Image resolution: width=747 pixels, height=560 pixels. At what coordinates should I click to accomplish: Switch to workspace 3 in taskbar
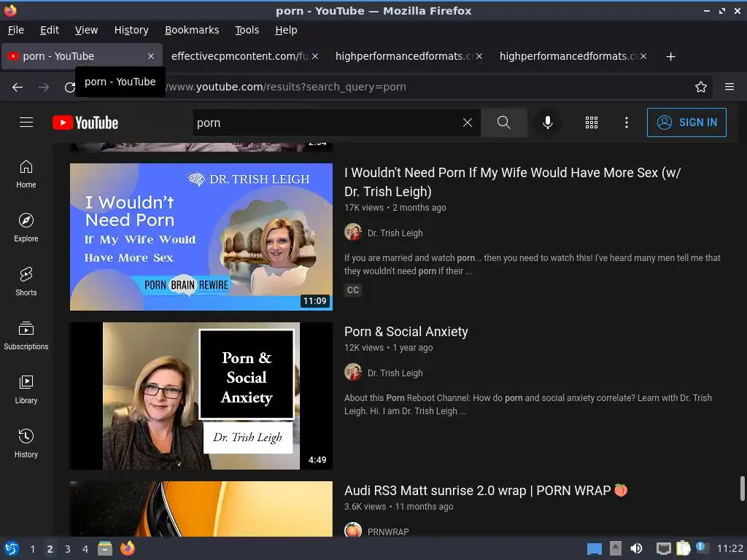pos(68,549)
